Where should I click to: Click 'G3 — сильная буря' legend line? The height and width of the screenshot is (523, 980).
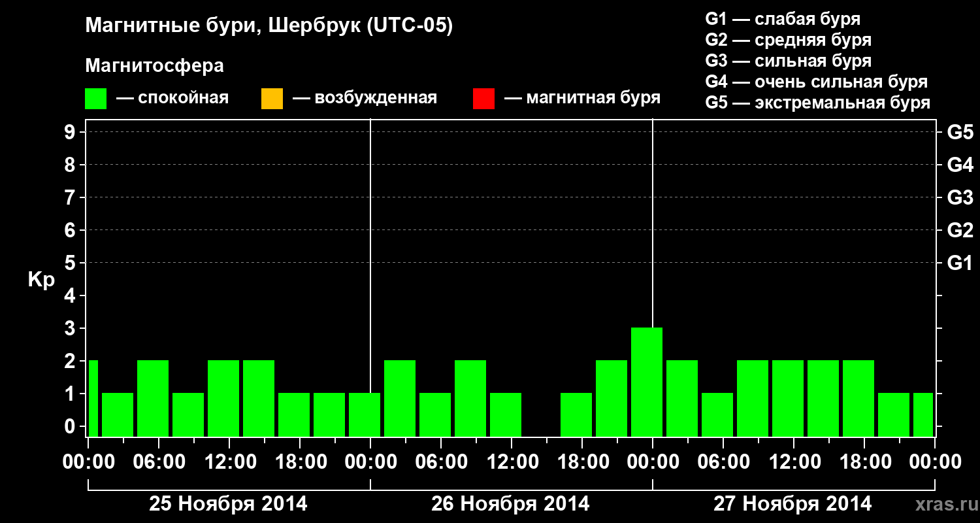[x=789, y=61]
